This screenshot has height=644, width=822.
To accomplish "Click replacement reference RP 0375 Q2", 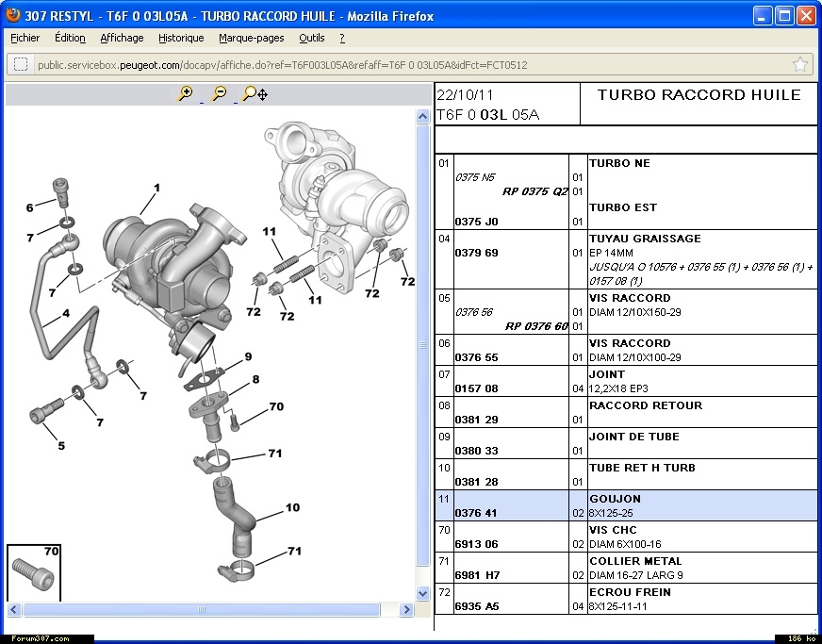I will [534, 190].
